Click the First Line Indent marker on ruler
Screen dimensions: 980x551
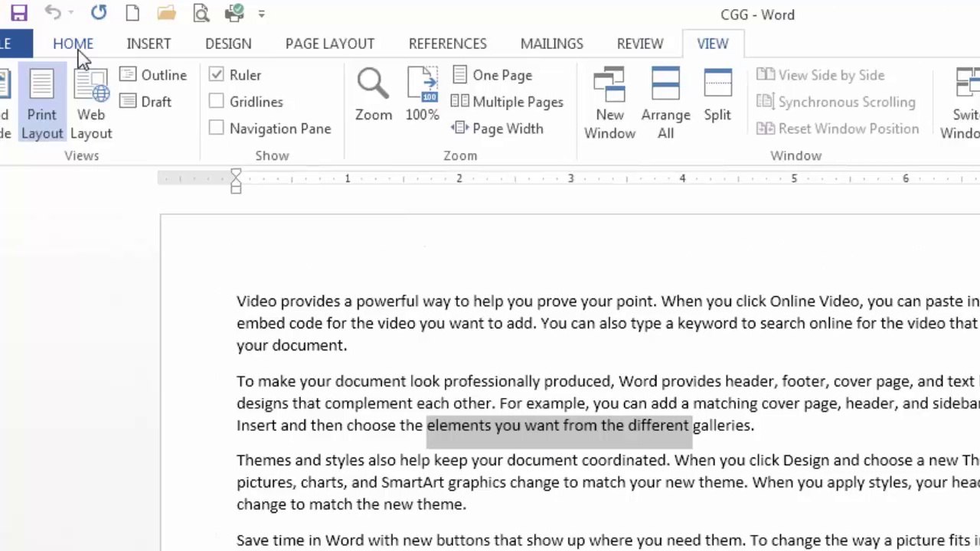[x=236, y=174]
